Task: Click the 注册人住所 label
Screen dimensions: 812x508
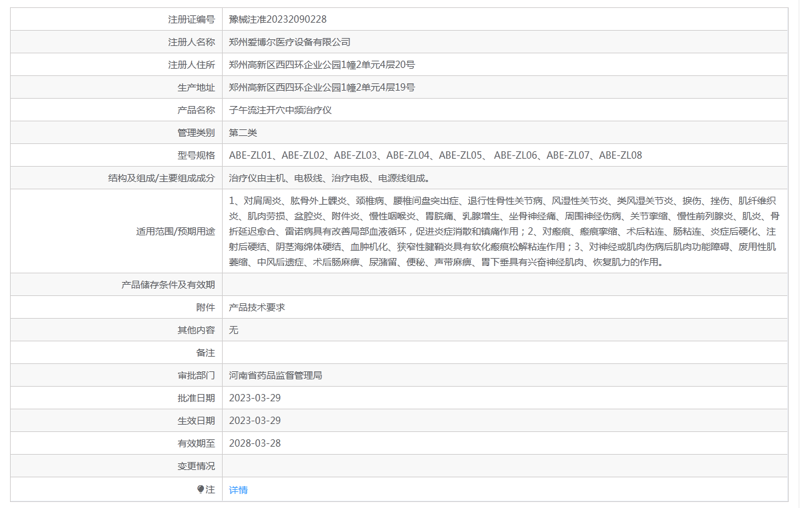Action: click(x=191, y=65)
